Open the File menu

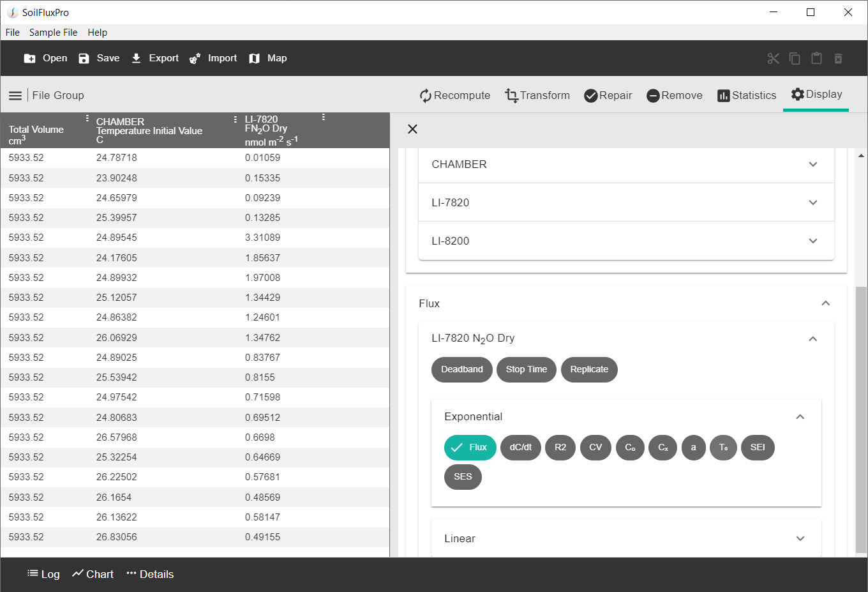click(x=13, y=32)
